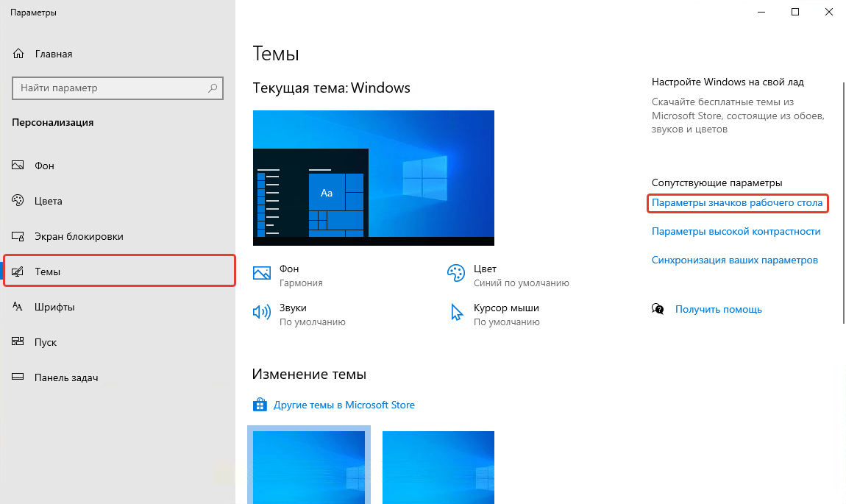846x504 pixels.
Task: Open the Фон section
Action: [118, 165]
